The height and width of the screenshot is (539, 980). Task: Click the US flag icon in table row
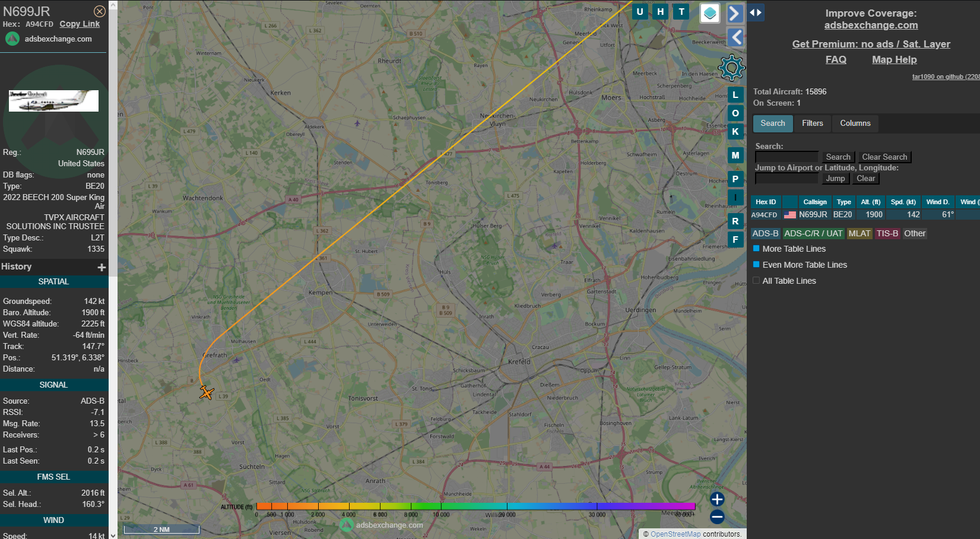(790, 215)
